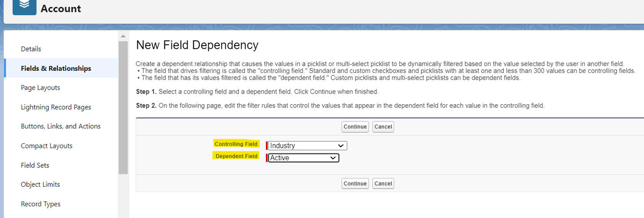The width and height of the screenshot is (644, 218).
Task: Click the sidebar vertical scrollbar thumb
Action: [123, 107]
